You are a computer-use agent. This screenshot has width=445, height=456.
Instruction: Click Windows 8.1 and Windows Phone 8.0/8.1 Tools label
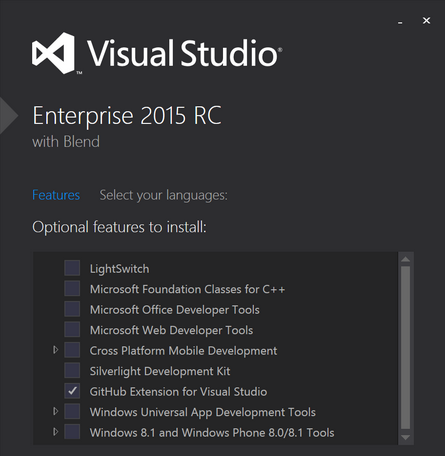(212, 433)
